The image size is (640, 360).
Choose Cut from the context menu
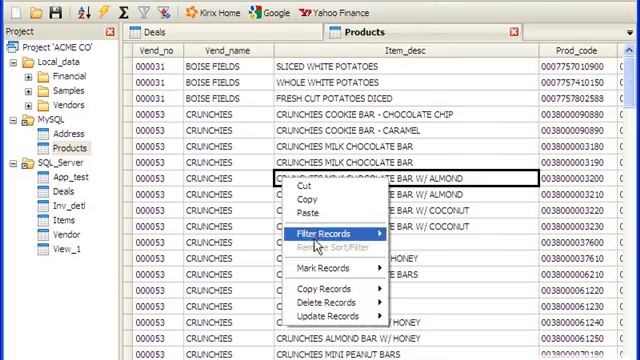(x=335, y=186)
